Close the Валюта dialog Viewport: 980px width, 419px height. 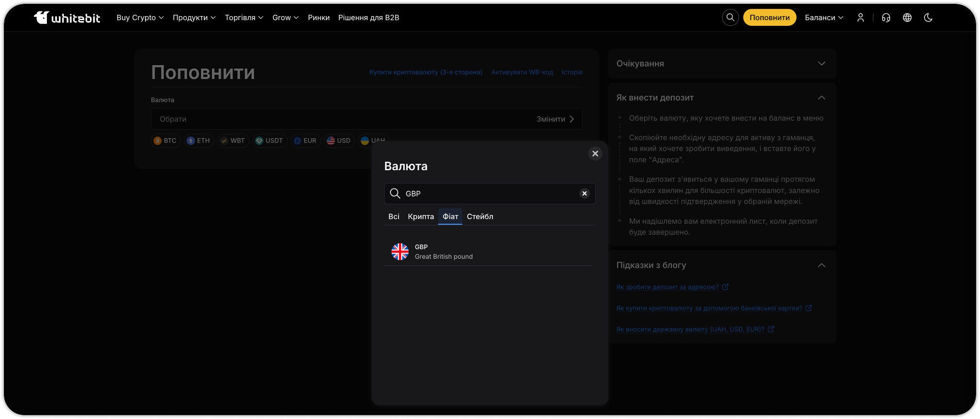[x=595, y=154]
